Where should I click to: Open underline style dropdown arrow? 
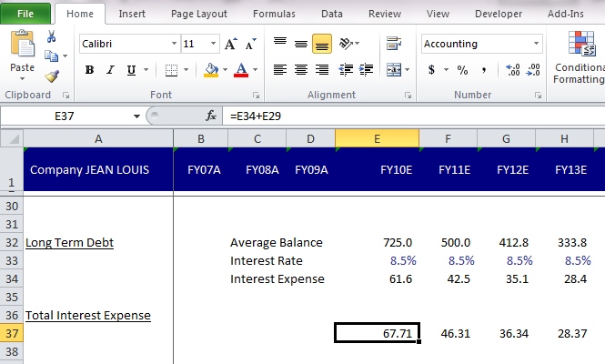pyautogui.click(x=146, y=70)
